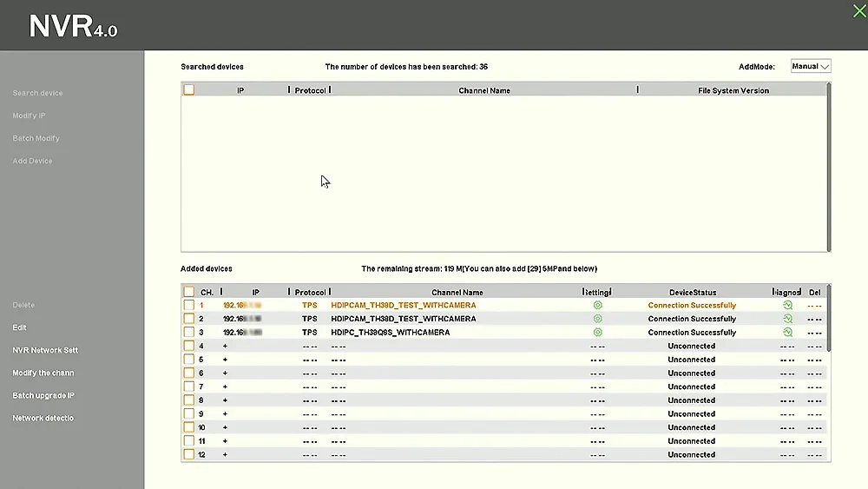
Task: Click the plus icon on channel 6
Action: (x=225, y=373)
